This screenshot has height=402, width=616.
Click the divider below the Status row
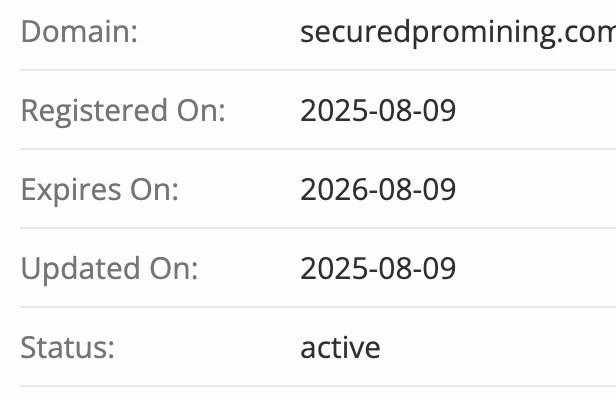[308, 386]
